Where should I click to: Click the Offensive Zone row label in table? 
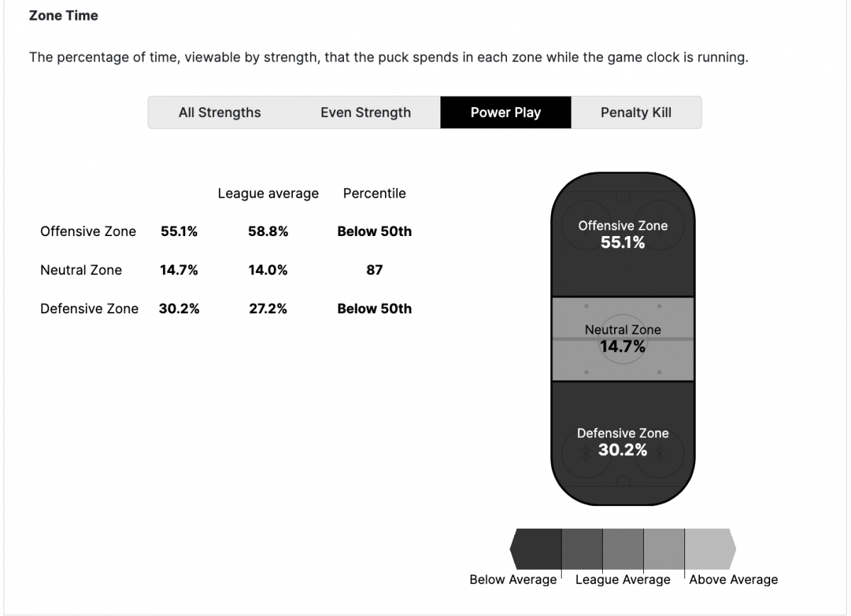pyautogui.click(x=88, y=232)
